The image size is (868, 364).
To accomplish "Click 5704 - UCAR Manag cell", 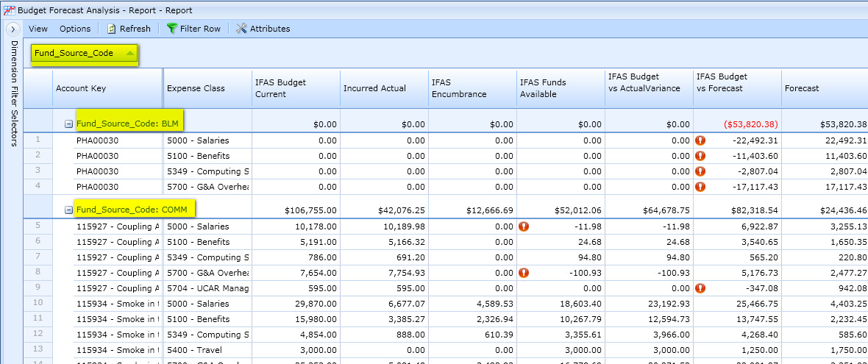I will tap(207, 288).
